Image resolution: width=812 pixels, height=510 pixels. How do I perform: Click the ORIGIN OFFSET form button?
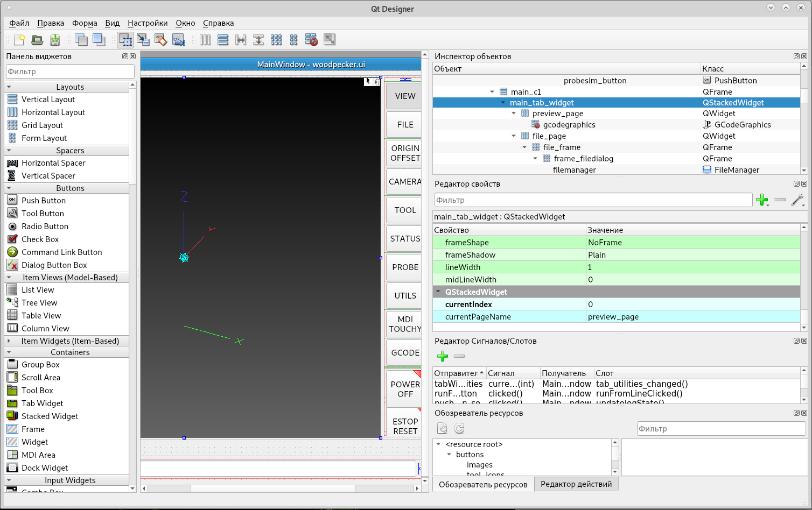[x=405, y=153]
